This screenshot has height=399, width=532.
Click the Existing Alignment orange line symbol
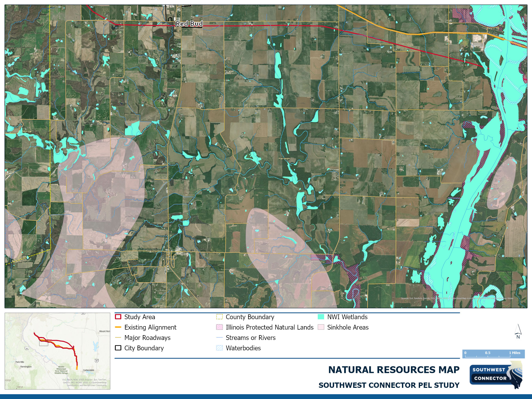coord(118,327)
